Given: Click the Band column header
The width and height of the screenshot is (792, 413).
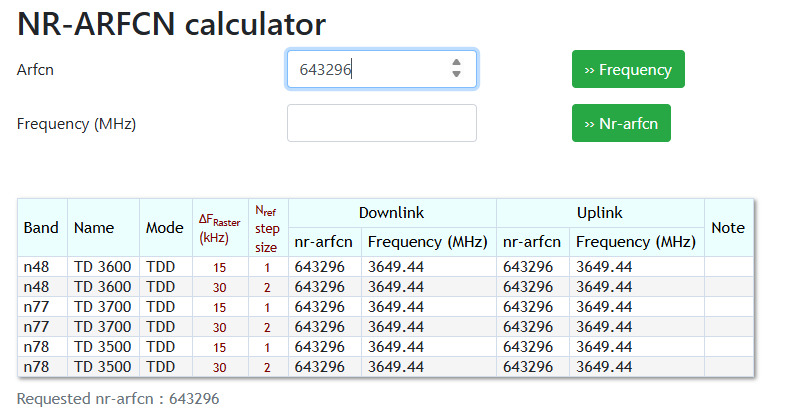Looking at the screenshot, I should pyautogui.click(x=42, y=227).
